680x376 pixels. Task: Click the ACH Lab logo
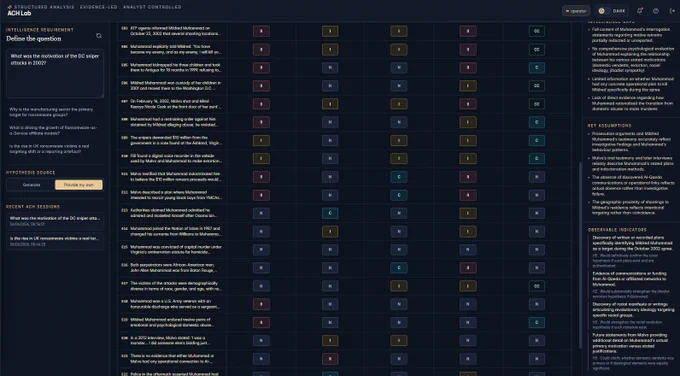tap(19, 13)
